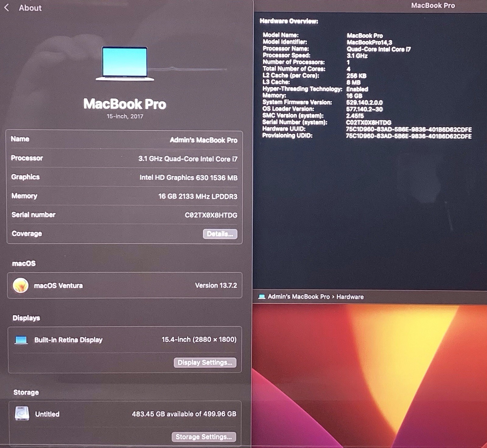The height and width of the screenshot is (448, 487).
Task: Open coverage Details… button
Action: 220,234
